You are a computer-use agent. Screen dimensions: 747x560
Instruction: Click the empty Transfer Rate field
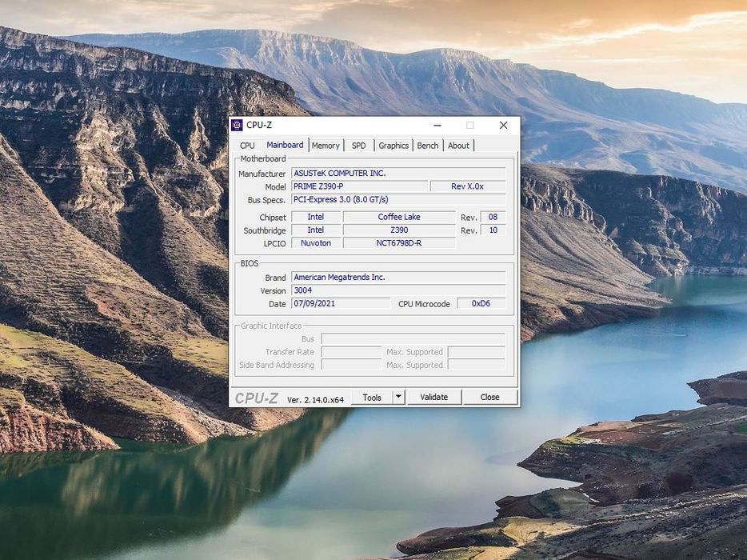[x=351, y=352]
